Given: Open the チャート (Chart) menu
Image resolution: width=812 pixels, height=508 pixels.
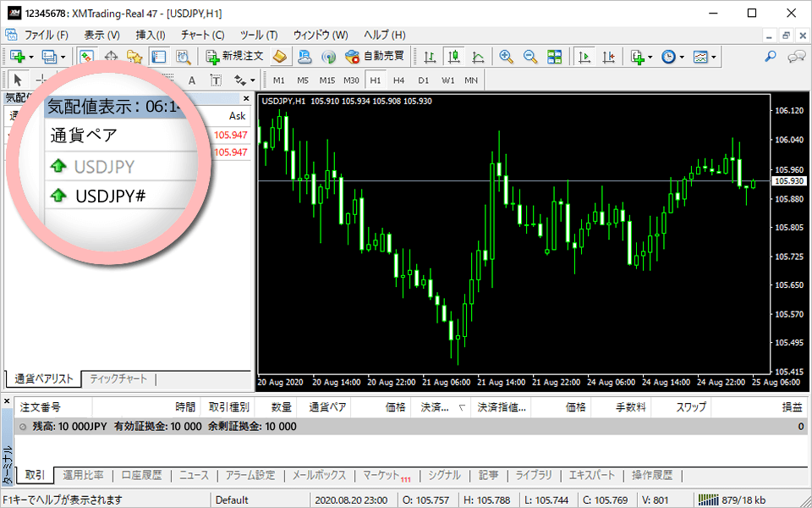Looking at the screenshot, I should click(202, 35).
